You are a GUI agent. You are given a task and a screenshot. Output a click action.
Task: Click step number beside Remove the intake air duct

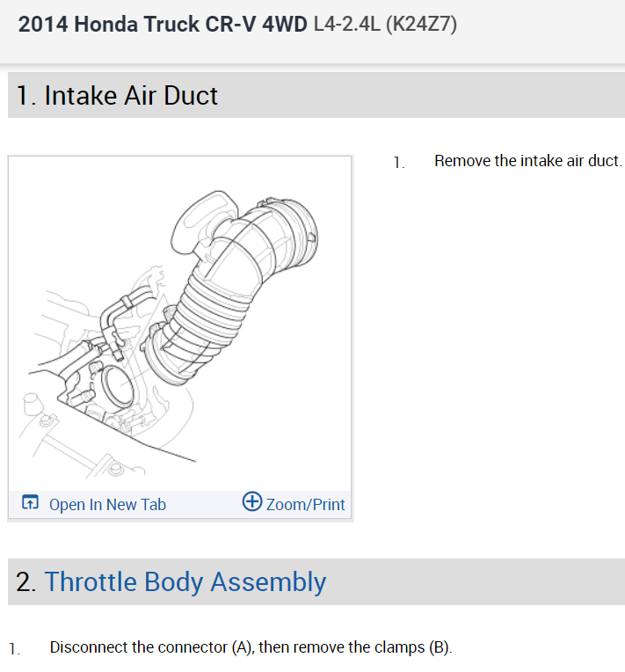(x=398, y=162)
